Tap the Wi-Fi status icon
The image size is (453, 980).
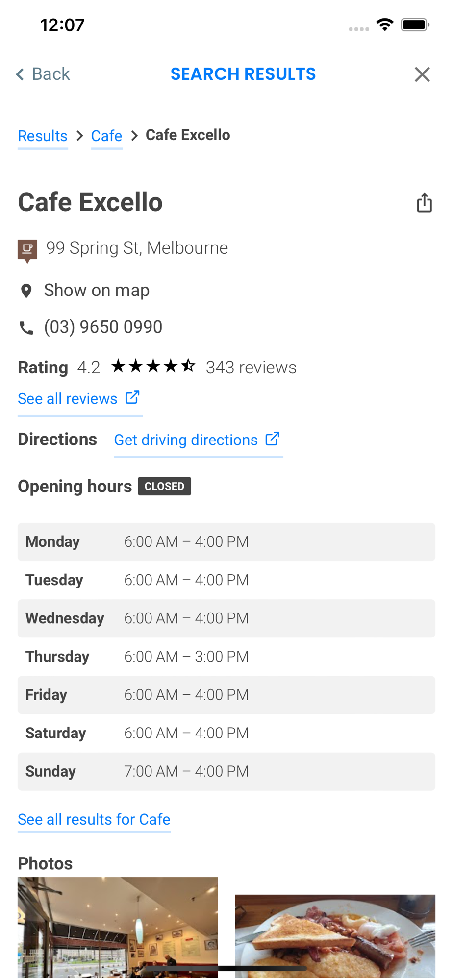pos(385,24)
